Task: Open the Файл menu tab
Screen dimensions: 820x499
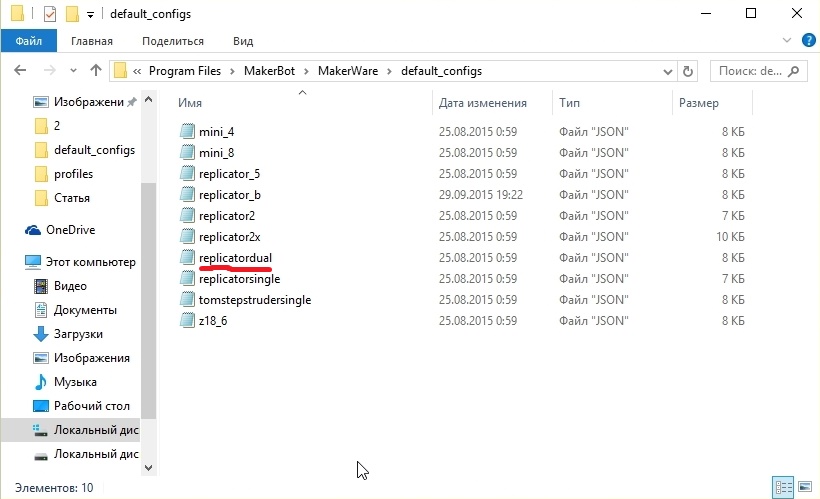Action: pyautogui.click(x=29, y=41)
